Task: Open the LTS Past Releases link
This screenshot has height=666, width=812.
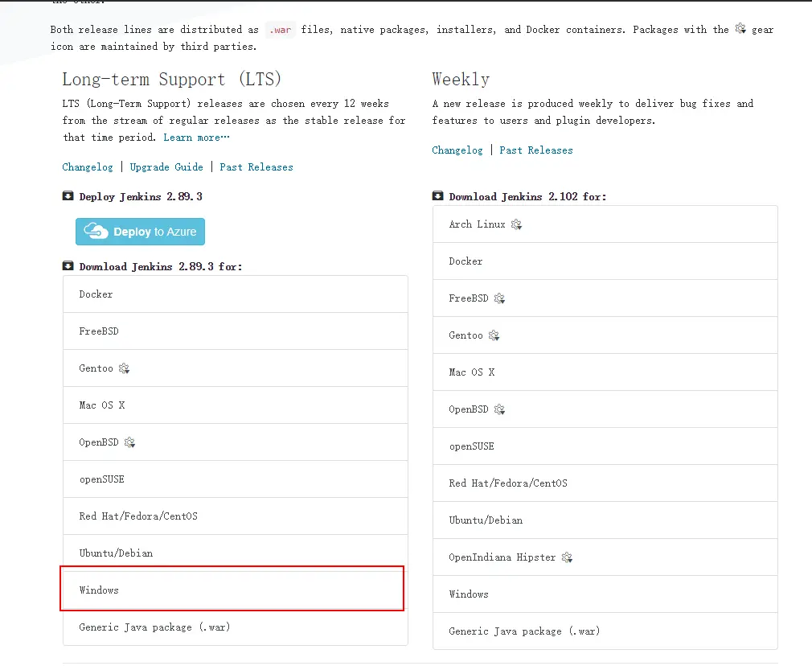Action: tap(256, 166)
